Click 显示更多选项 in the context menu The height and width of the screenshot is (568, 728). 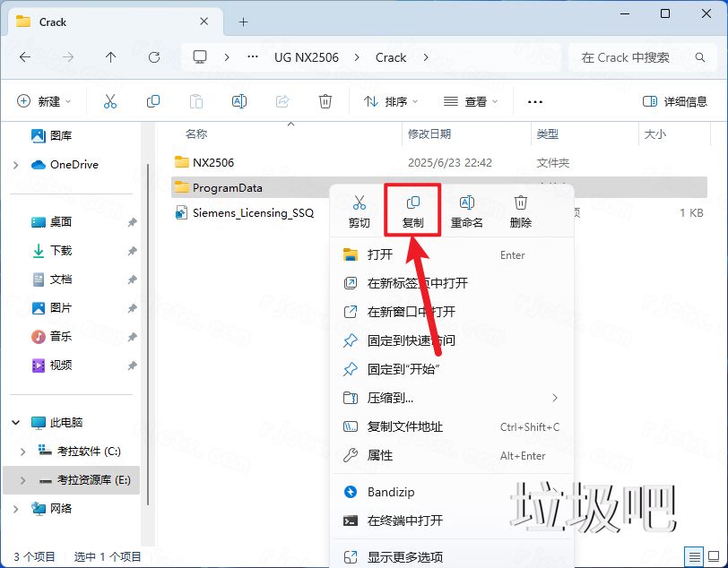[403, 555]
